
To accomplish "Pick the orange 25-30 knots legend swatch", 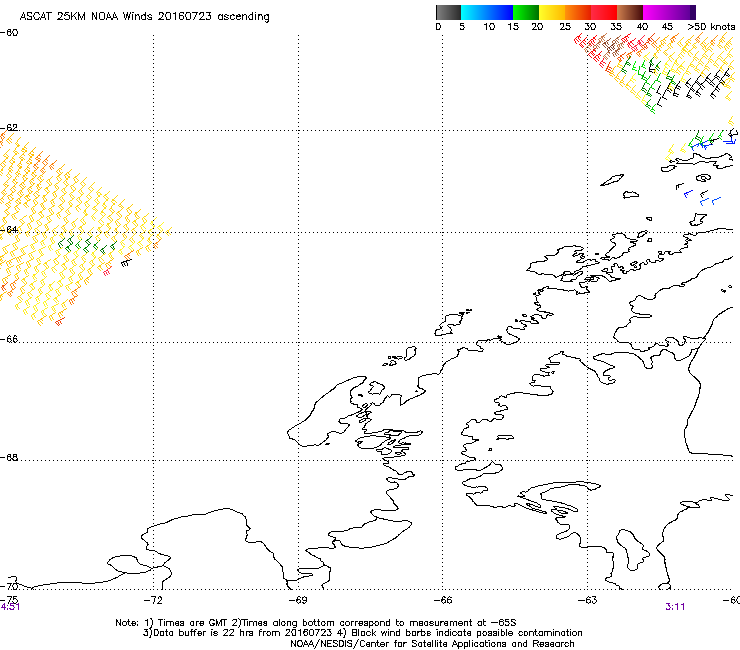I will click(x=578, y=12).
